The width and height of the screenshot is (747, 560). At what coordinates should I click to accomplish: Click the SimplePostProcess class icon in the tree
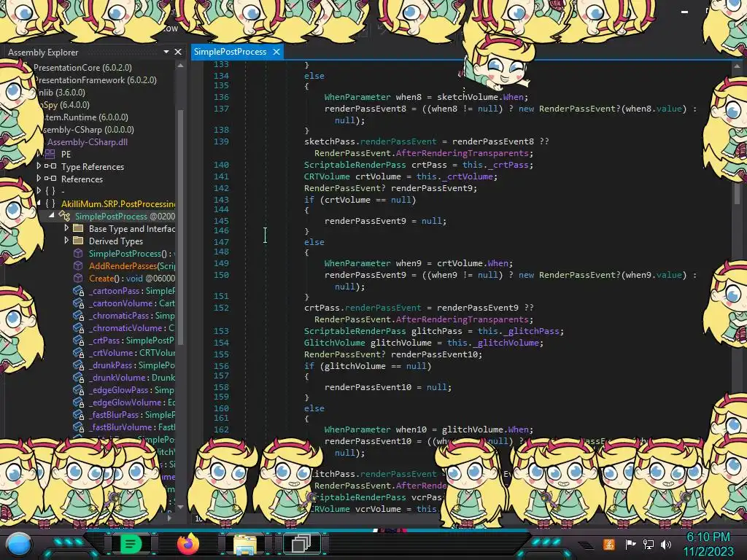pos(64,216)
